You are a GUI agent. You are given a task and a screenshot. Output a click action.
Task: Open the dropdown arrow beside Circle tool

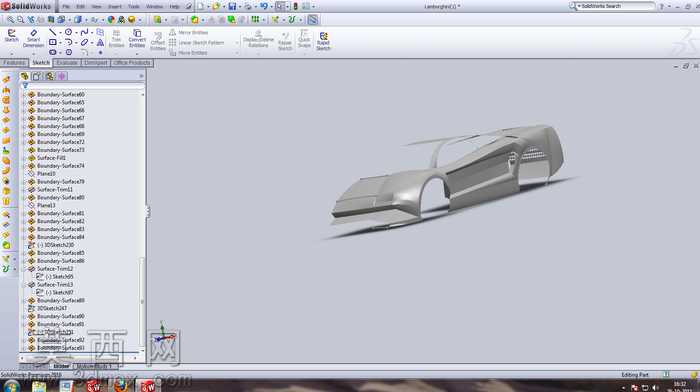(76, 33)
